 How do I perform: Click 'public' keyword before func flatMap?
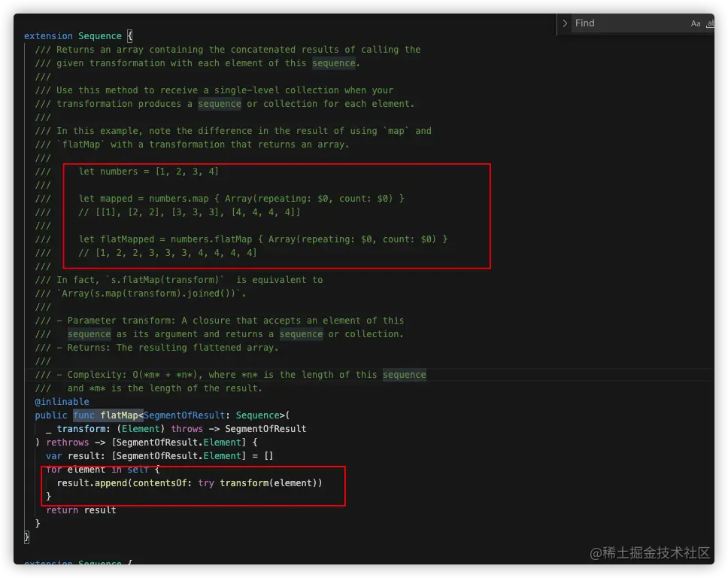[51, 415]
